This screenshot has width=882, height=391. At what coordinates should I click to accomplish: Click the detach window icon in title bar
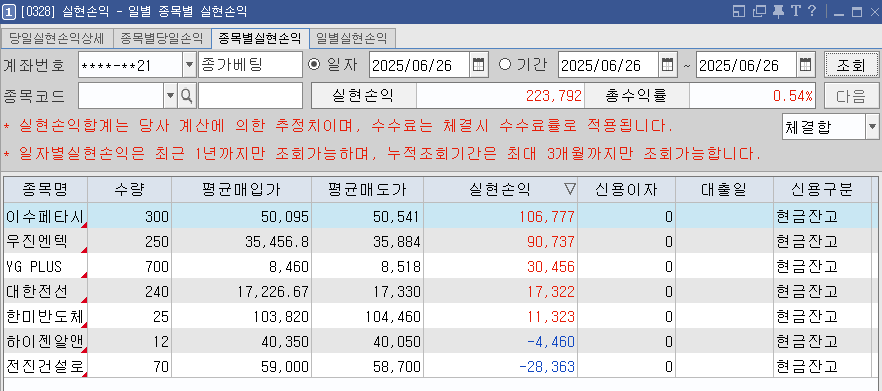click(759, 11)
